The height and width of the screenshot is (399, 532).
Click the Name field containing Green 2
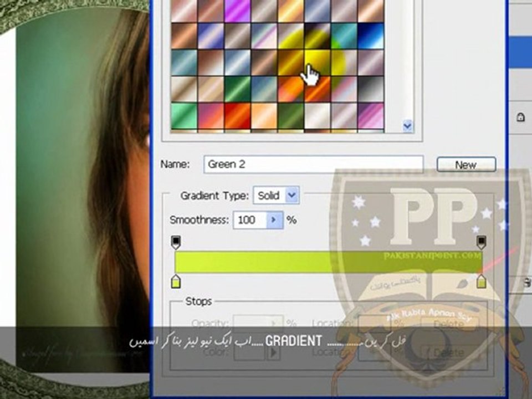(313, 165)
